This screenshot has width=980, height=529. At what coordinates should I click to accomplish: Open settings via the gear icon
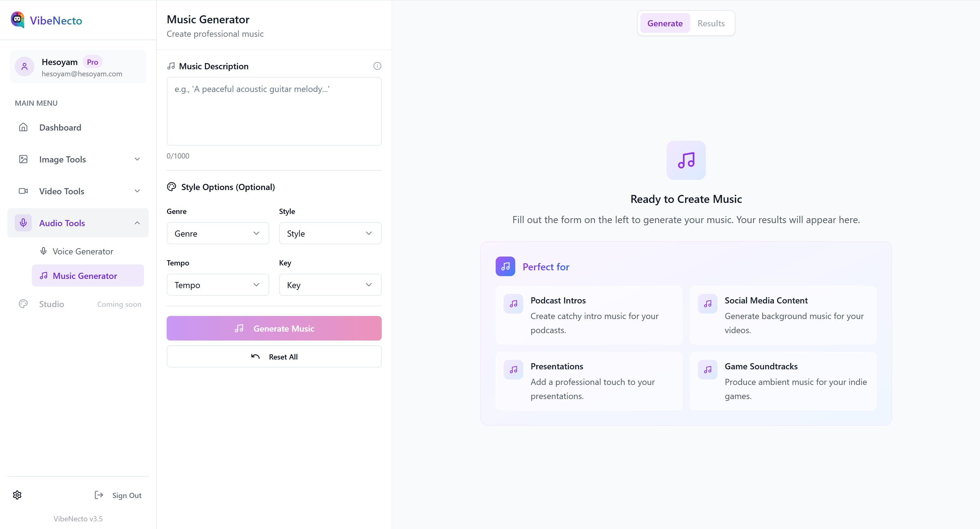pyautogui.click(x=17, y=495)
